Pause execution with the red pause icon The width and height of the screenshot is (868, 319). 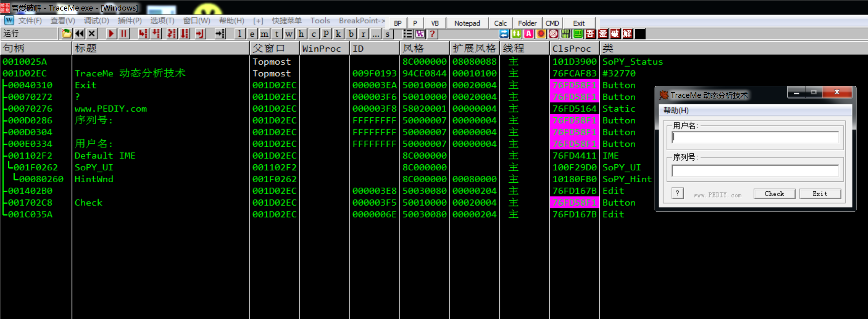tap(124, 34)
